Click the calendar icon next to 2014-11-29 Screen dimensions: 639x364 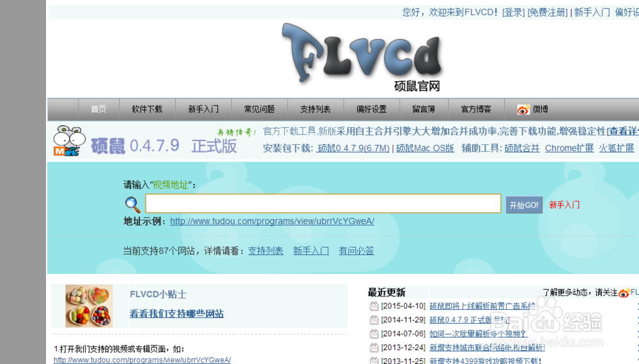click(x=374, y=320)
